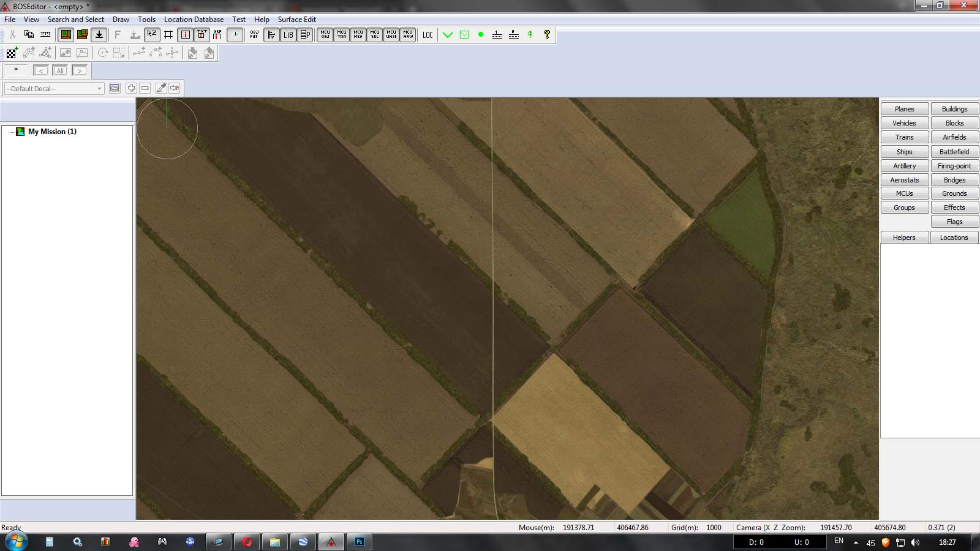
Task: Click the Airfields button in object panel
Action: pos(954,137)
